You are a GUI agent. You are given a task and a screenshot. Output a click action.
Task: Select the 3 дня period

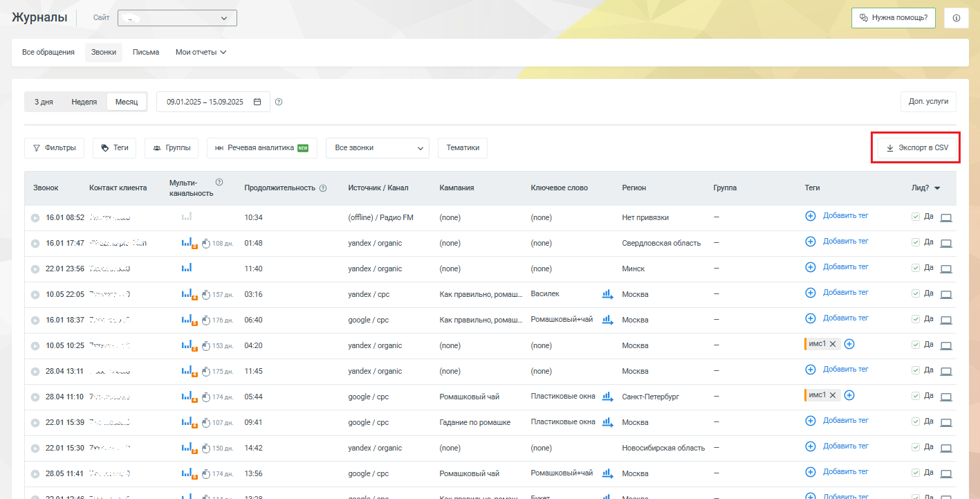coord(44,102)
